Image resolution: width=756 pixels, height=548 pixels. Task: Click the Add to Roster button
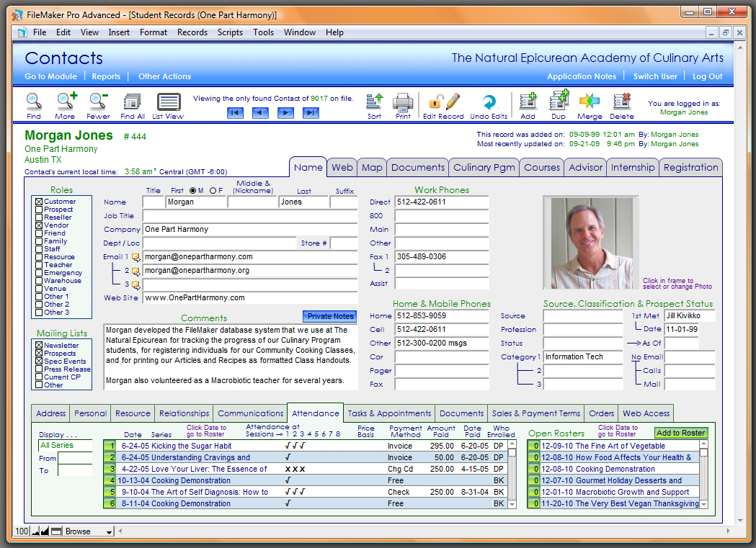click(681, 433)
